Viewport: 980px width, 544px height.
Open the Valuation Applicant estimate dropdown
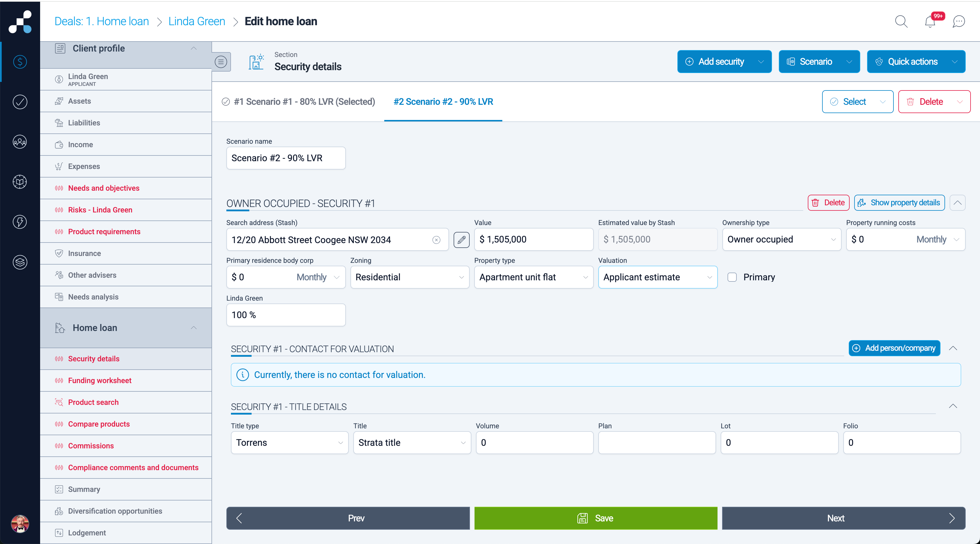pyautogui.click(x=657, y=277)
